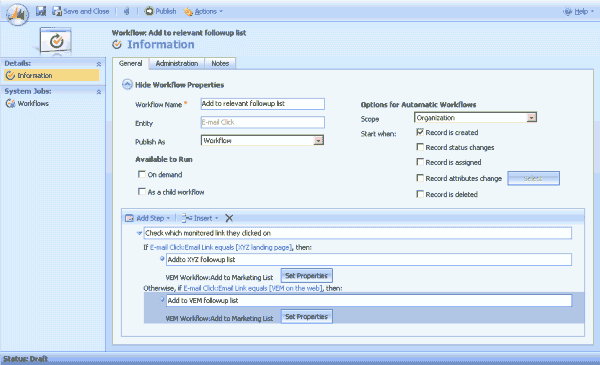
Task: Open the Add Step menu
Action: (x=148, y=218)
